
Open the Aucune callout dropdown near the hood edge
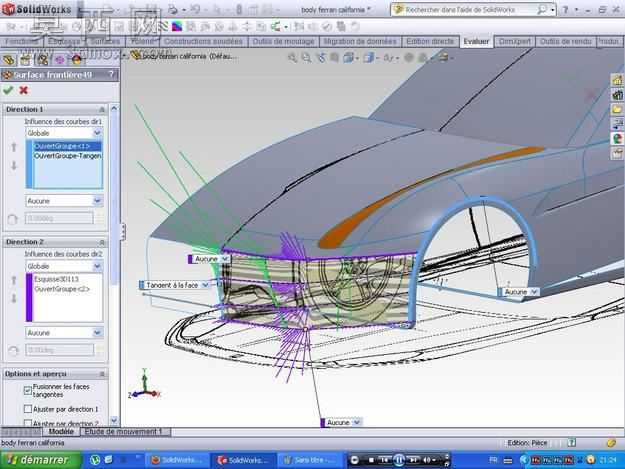point(225,259)
